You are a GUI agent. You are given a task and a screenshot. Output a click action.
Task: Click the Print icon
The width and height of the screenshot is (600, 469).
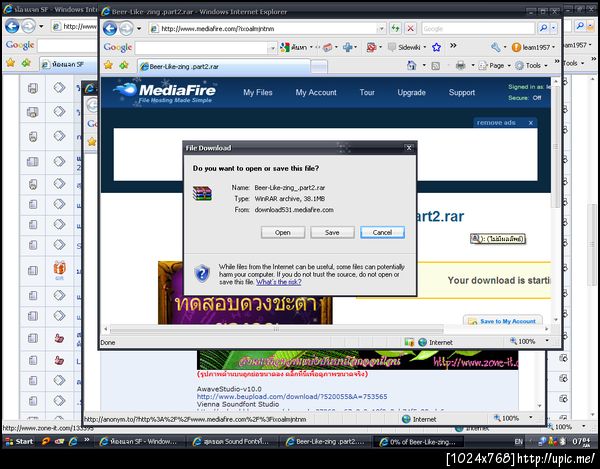[460, 65]
